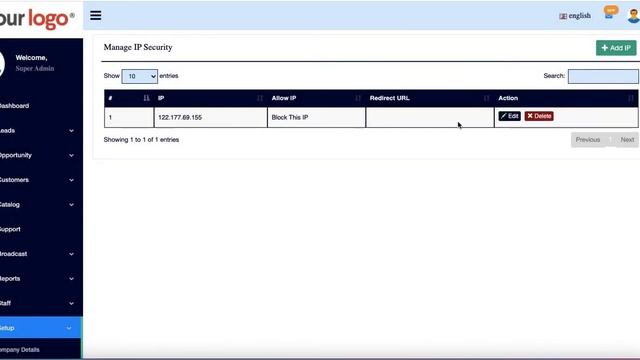The image size is (640, 360).
Task: Sort by the Redirect URL column arrows
Action: pos(486,98)
